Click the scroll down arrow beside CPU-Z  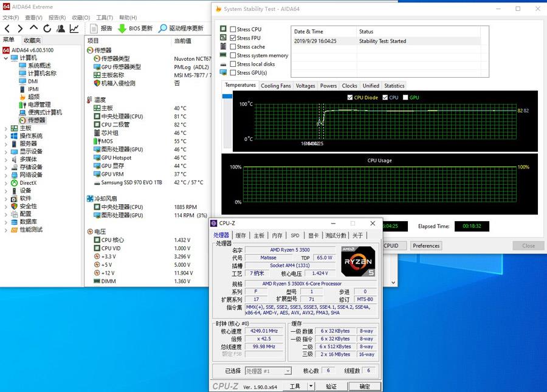pyautogui.click(x=393, y=283)
